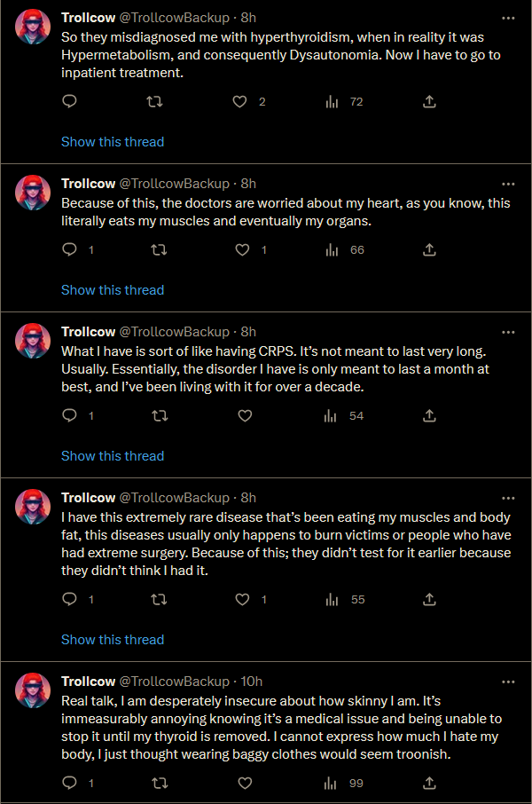Reply to the hyperthyroidism misdiagnosis tweet
This screenshot has height=804, width=532.
(70, 102)
